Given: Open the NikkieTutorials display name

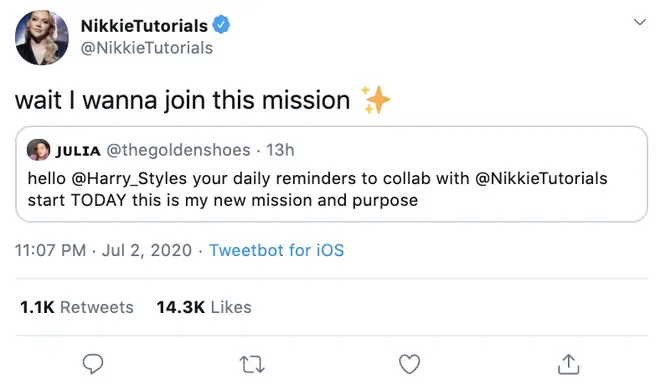Looking at the screenshot, I should 144,26.
